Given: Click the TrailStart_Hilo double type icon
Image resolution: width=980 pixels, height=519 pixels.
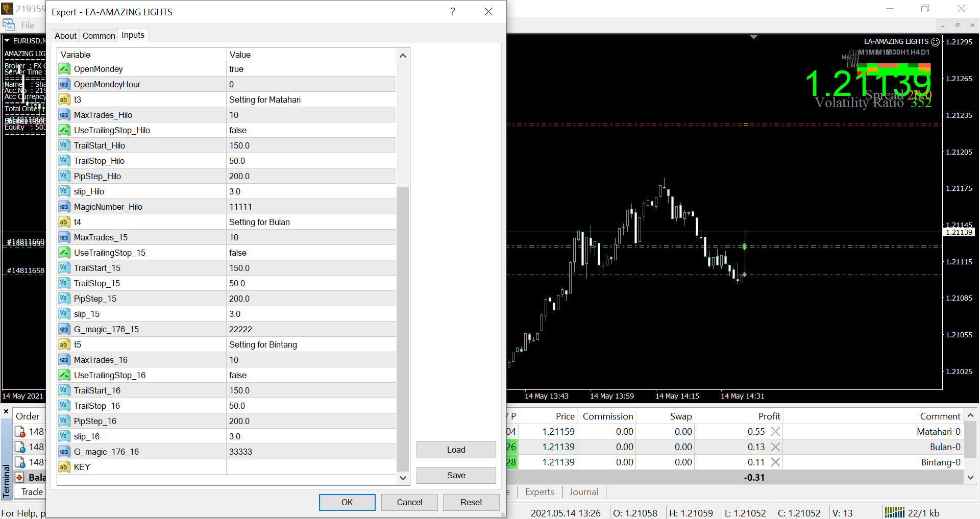Looking at the screenshot, I should pos(64,145).
